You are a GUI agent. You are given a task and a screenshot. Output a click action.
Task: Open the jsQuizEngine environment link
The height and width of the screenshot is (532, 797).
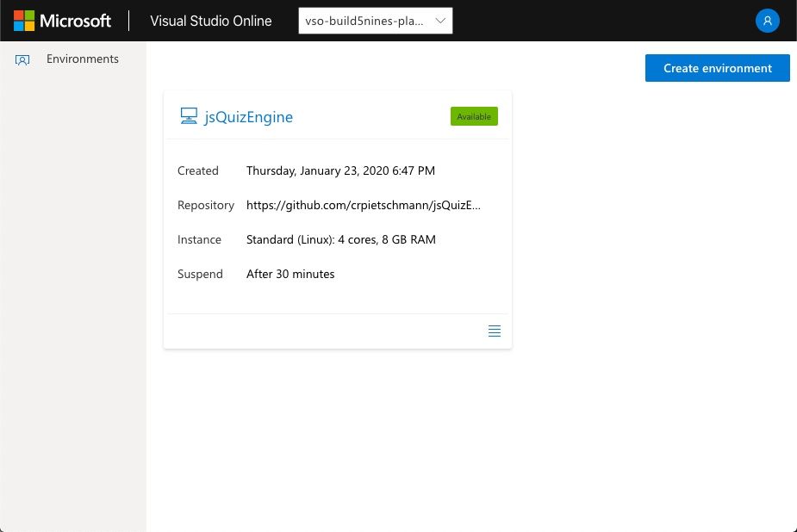(x=248, y=117)
